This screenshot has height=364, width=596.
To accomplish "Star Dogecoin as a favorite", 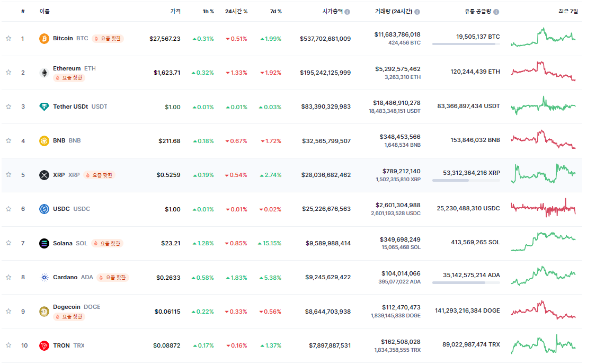I will 8,311.
